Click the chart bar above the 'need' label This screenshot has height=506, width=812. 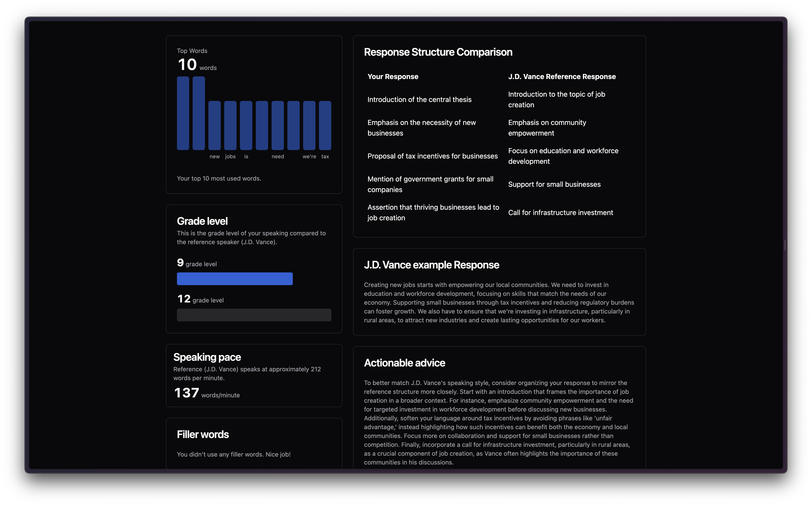click(x=278, y=125)
